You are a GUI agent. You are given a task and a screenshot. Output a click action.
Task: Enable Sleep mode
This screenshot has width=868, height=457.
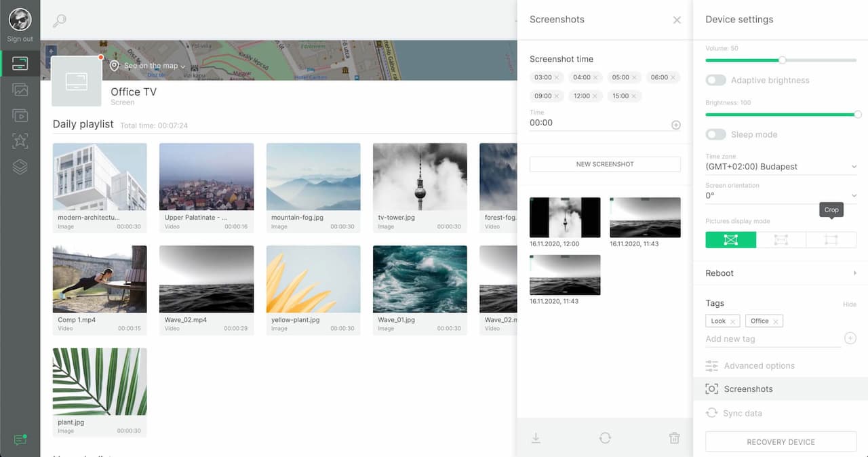pyautogui.click(x=715, y=134)
